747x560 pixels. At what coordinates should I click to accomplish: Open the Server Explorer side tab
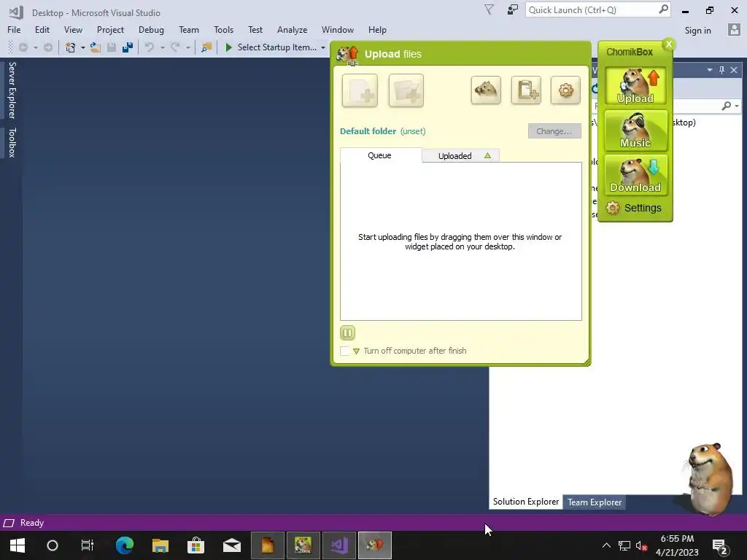(12, 90)
